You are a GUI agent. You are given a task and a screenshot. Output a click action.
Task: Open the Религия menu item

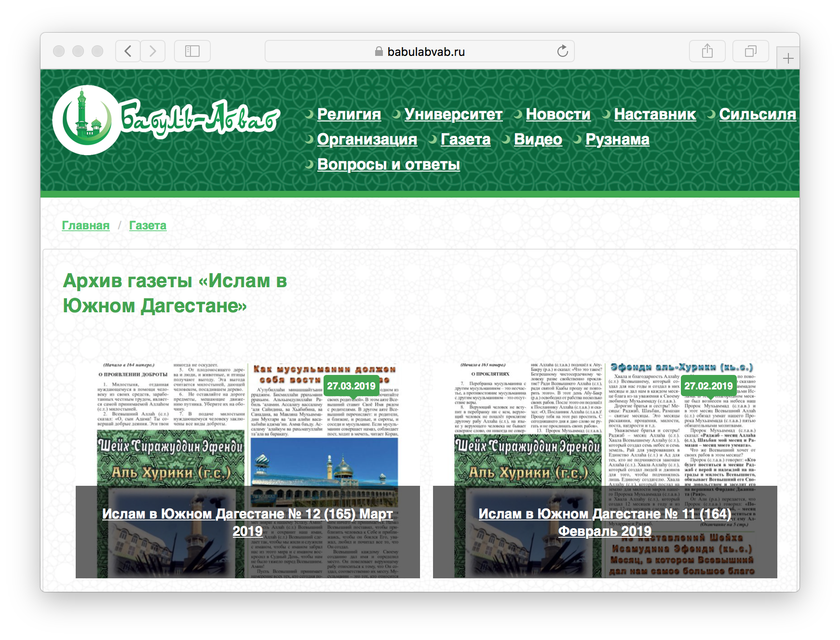point(349,114)
